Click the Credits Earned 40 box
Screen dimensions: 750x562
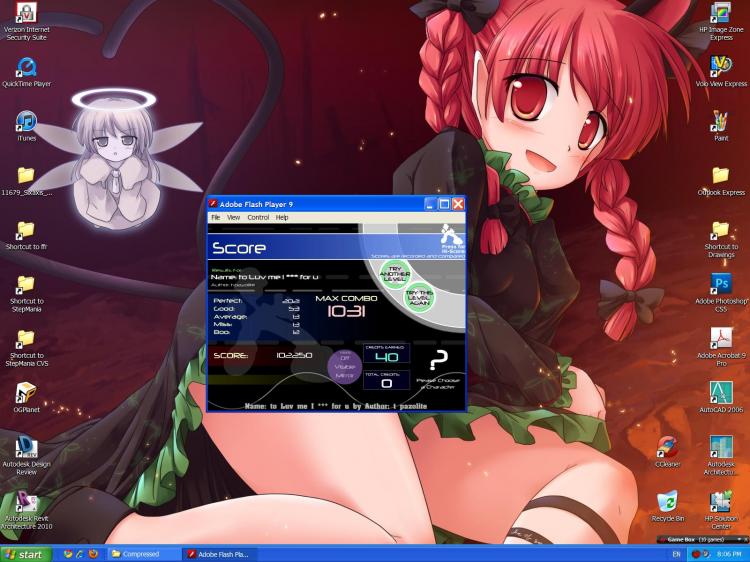click(386, 353)
